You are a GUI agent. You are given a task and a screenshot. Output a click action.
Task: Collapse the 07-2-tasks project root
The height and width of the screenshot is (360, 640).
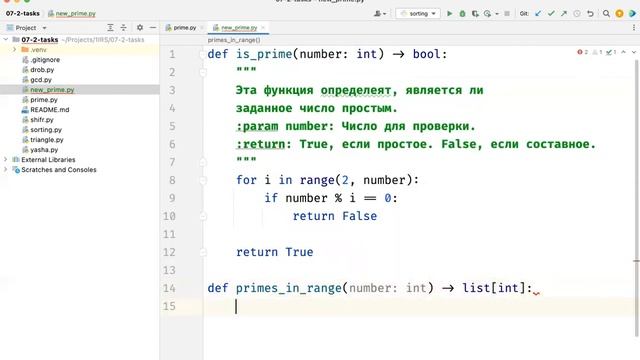(6, 40)
